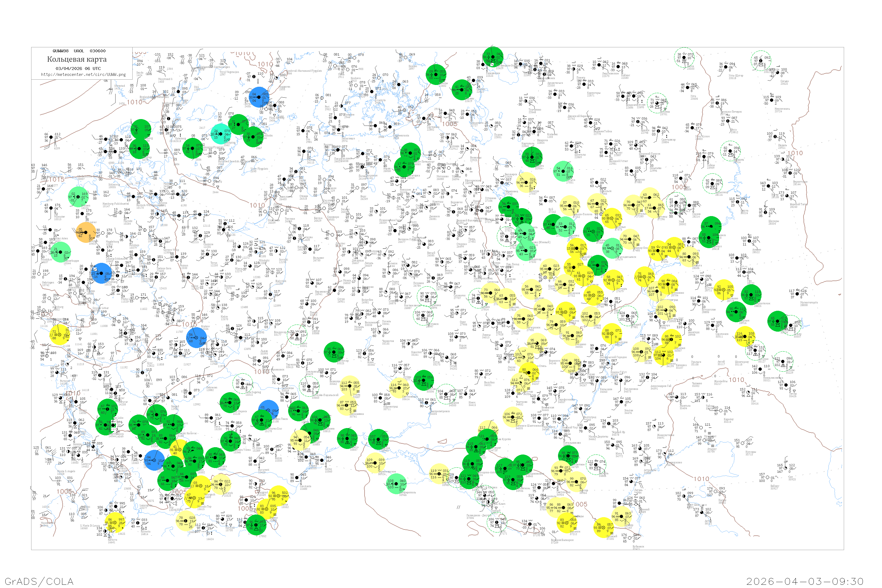The height and width of the screenshot is (588, 882).
Task: Click the orange station circle near Brocken
Action: [86, 233]
